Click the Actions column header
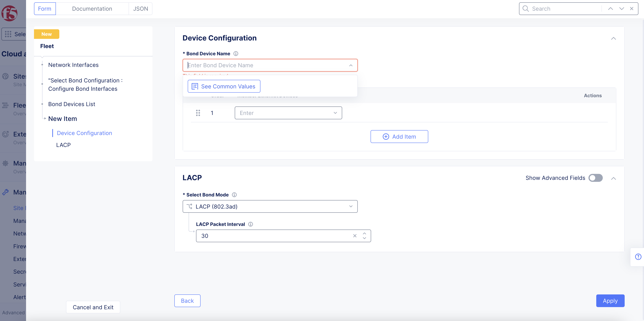This screenshot has width=644, height=321. (x=593, y=95)
